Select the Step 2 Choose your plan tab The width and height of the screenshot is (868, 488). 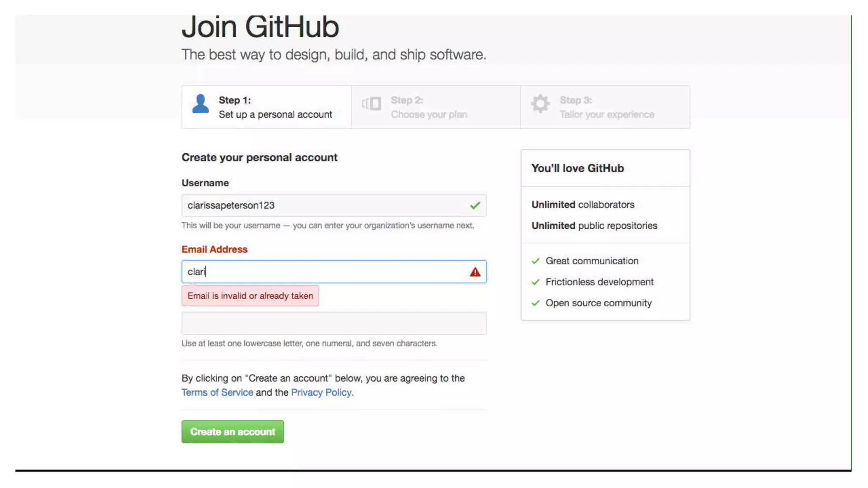(435, 107)
